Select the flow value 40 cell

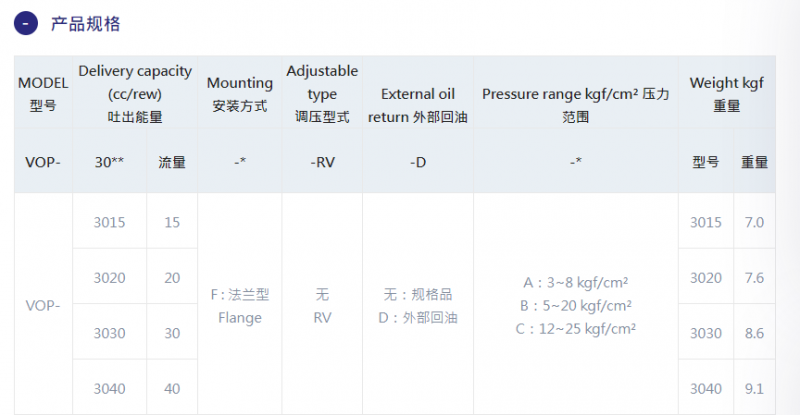coord(172,388)
